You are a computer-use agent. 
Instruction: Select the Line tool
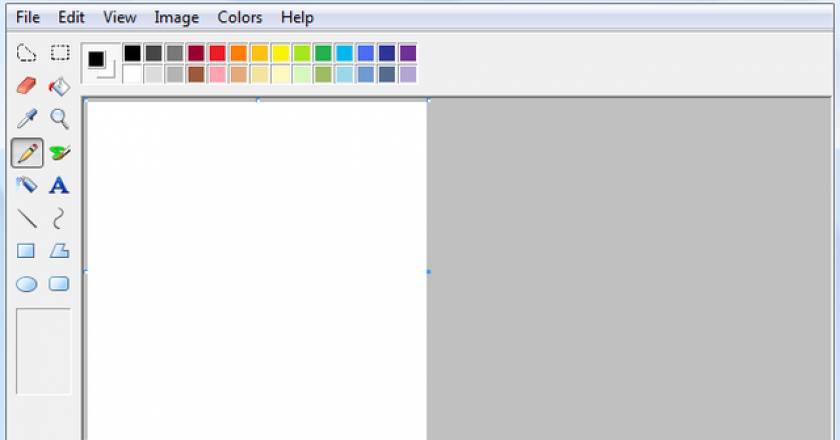pos(27,219)
